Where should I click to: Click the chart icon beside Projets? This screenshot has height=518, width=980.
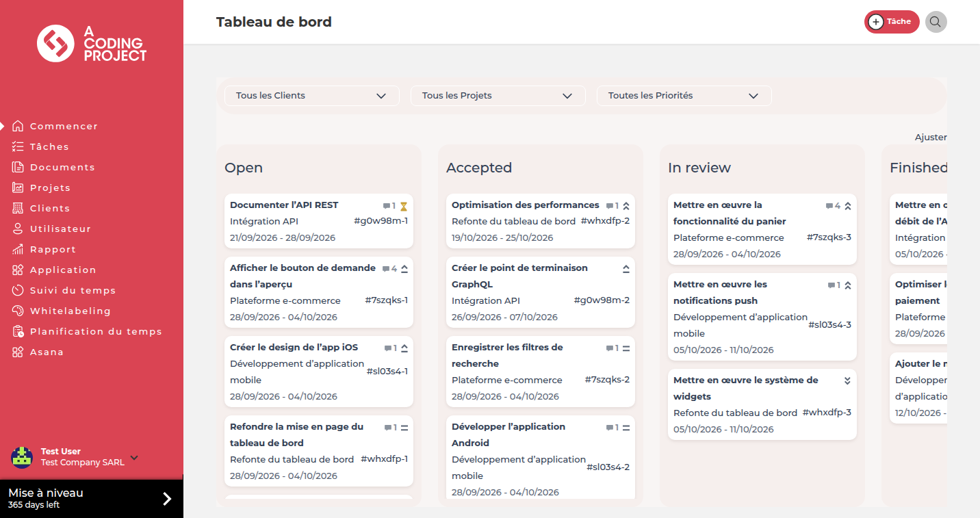click(x=18, y=187)
